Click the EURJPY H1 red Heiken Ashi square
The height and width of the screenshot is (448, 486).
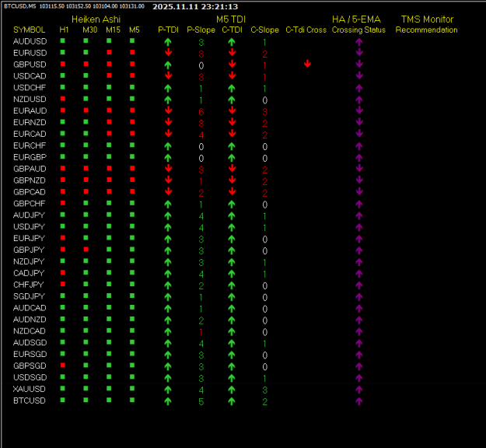pyautogui.click(x=63, y=238)
